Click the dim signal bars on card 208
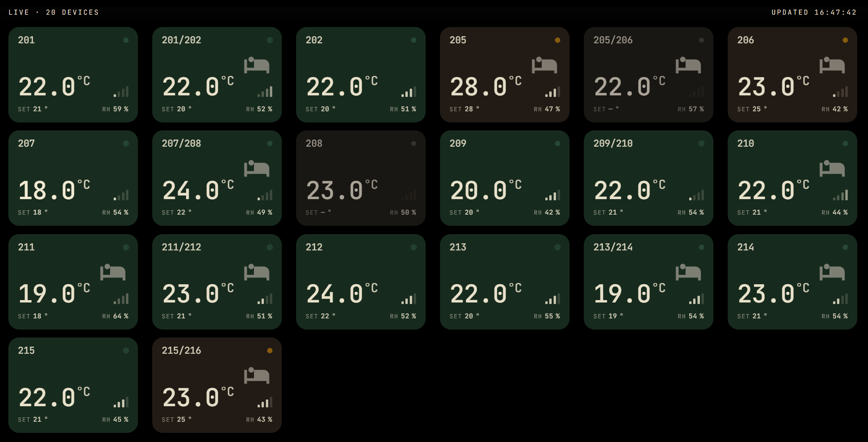Viewport: 868px width, 442px height. [x=409, y=195]
